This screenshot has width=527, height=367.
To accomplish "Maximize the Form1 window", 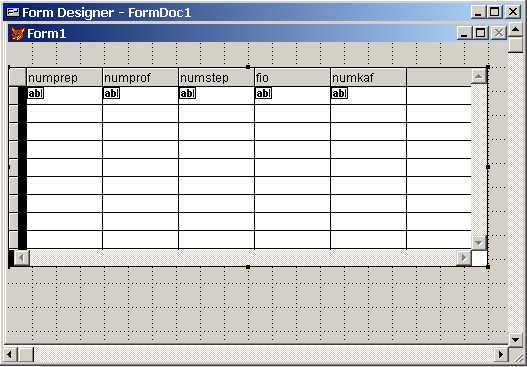I will [481, 33].
